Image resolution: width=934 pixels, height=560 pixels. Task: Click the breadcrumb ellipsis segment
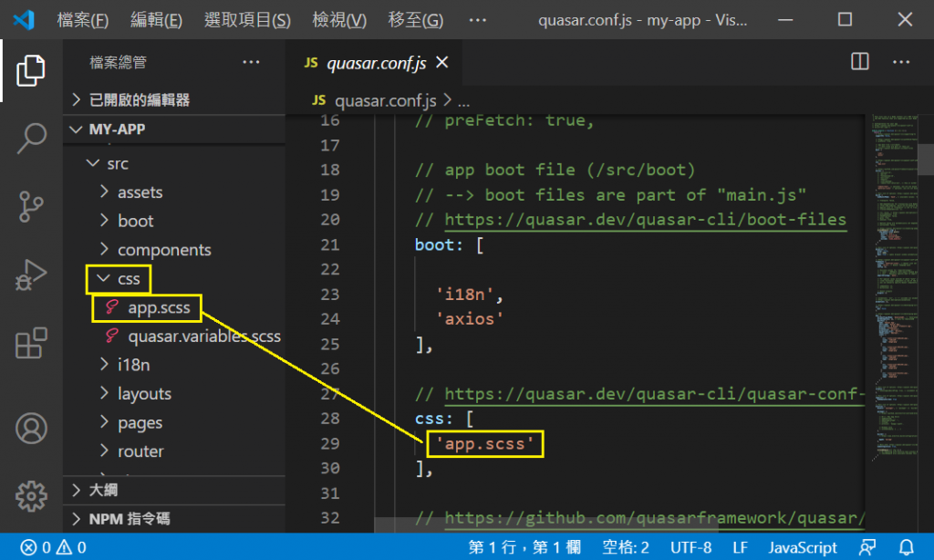click(463, 101)
